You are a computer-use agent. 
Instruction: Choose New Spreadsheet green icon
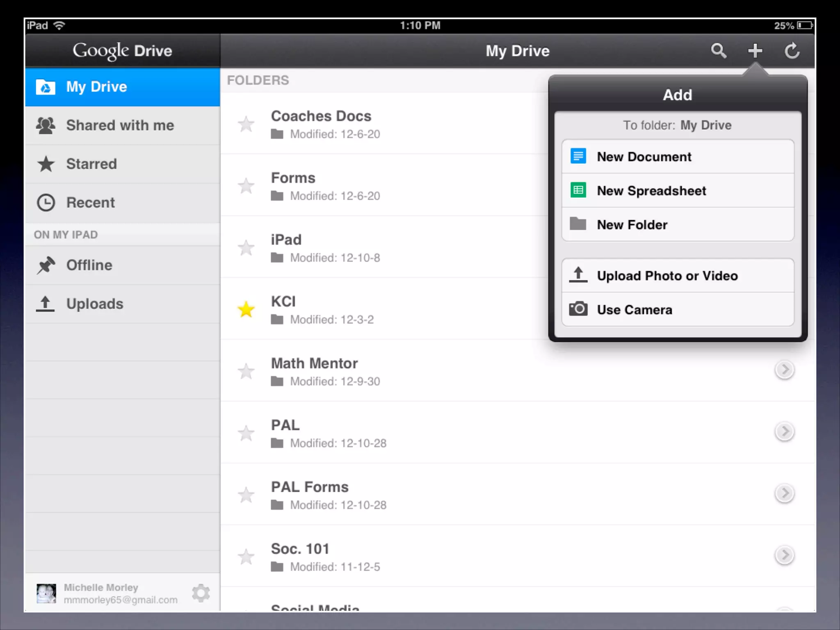click(578, 190)
